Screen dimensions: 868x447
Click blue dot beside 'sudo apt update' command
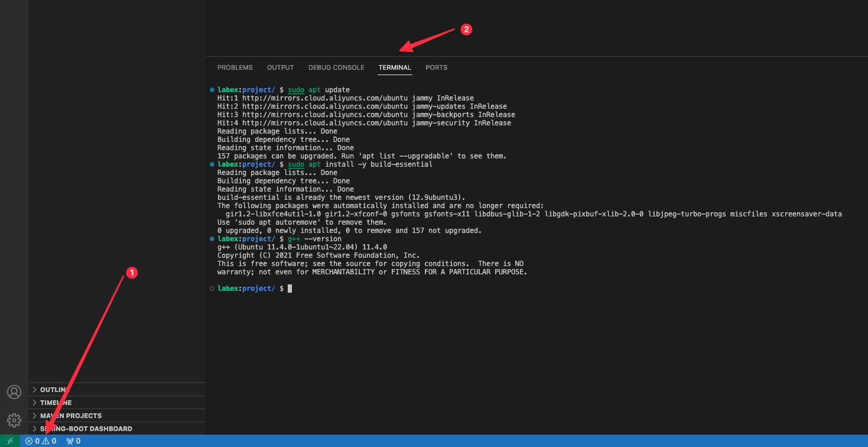(x=212, y=90)
